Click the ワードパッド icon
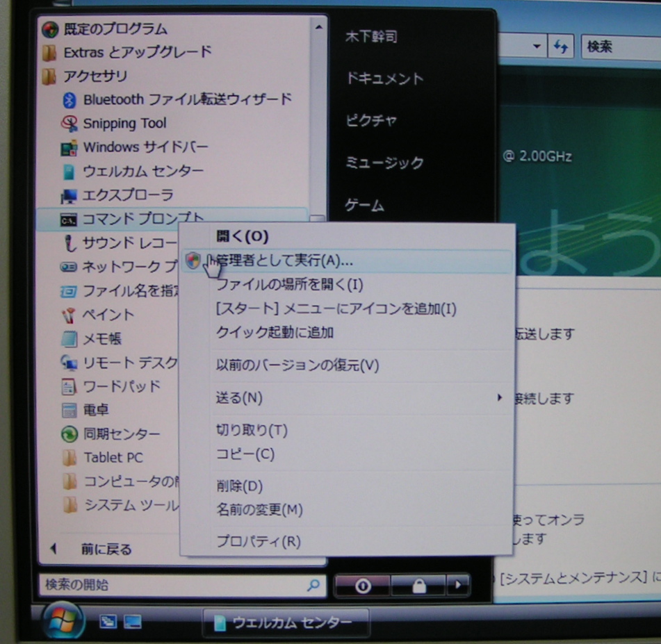 pyautogui.click(x=69, y=386)
